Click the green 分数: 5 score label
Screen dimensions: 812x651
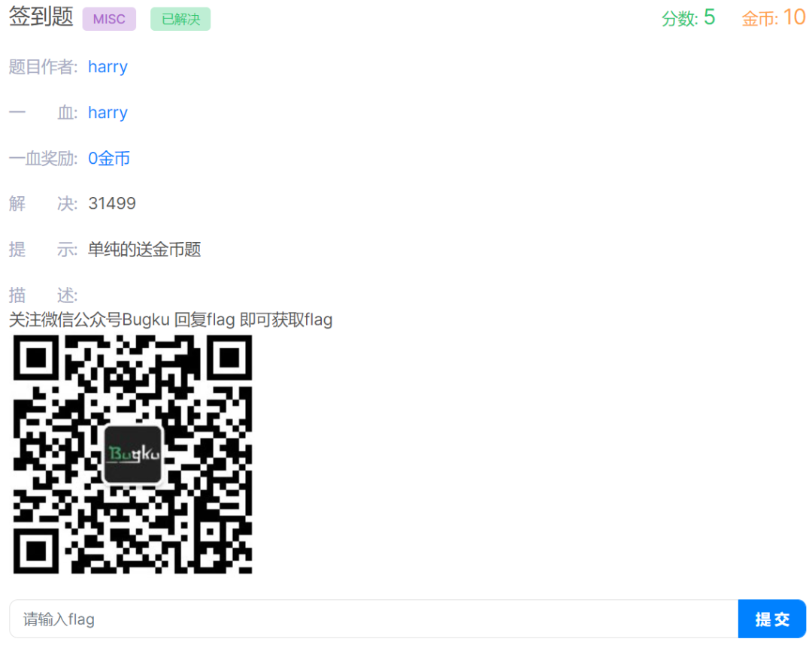click(x=688, y=18)
